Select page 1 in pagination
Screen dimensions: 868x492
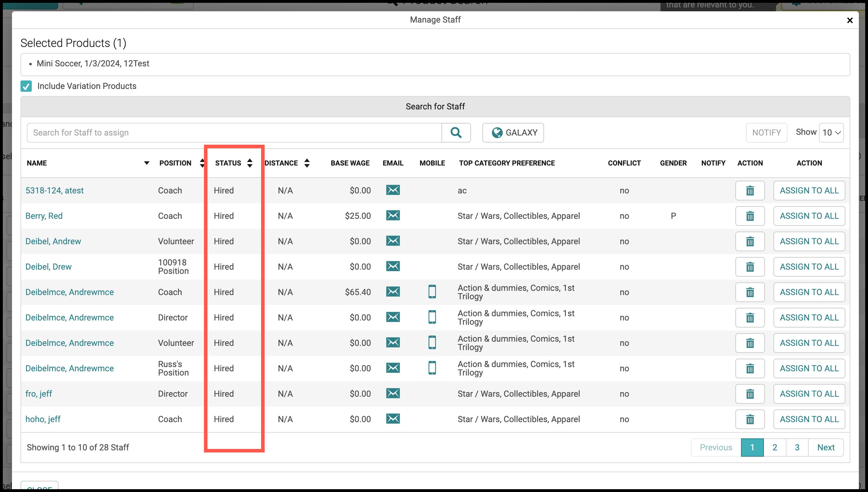pos(752,448)
